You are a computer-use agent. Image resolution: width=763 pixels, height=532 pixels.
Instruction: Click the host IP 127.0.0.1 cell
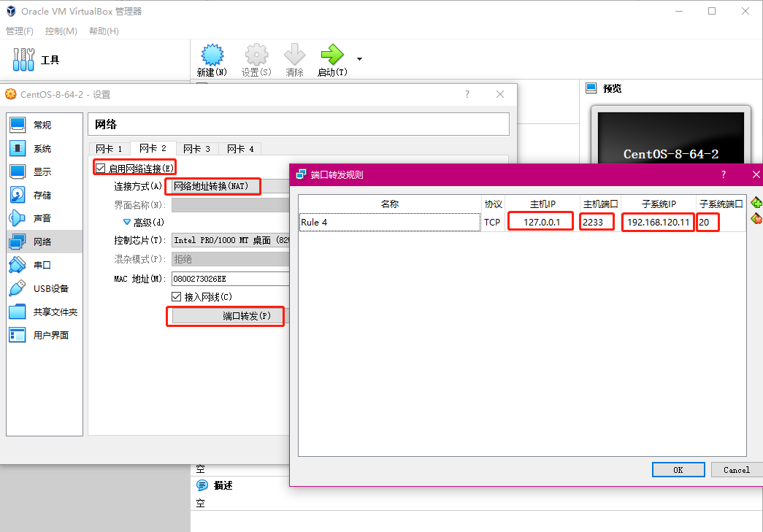tap(542, 223)
